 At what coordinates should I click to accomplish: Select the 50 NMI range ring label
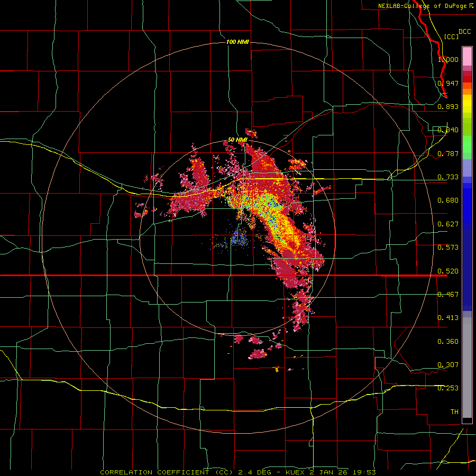(237, 140)
